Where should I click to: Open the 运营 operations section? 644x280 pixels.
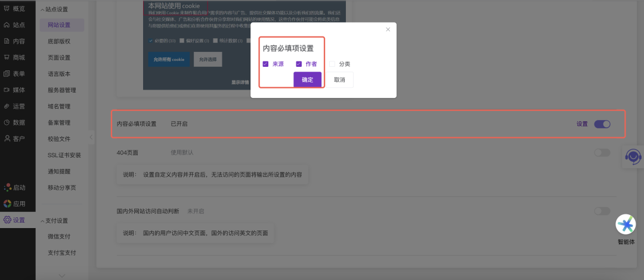(x=14, y=106)
